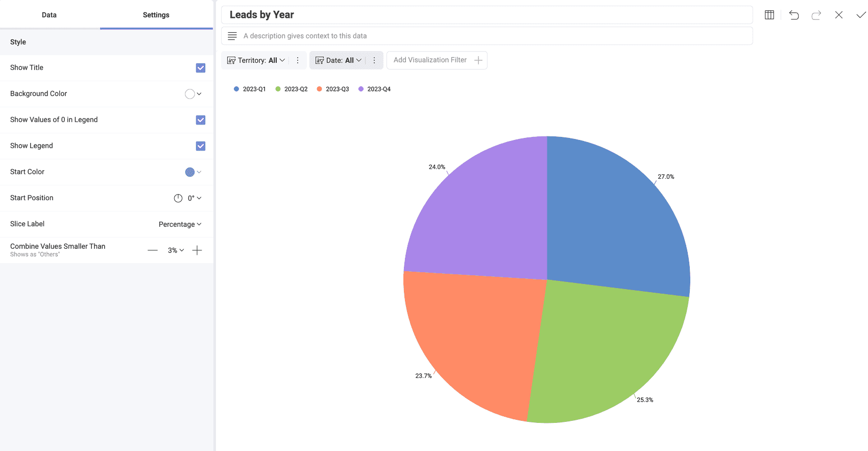Switch to the Data tab
The image size is (868, 451).
(50, 15)
